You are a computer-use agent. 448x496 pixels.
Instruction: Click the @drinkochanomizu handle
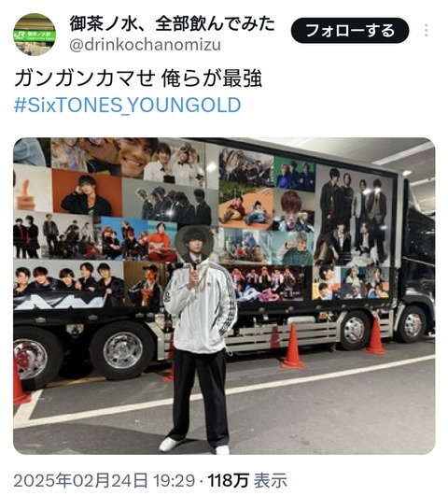point(145,45)
